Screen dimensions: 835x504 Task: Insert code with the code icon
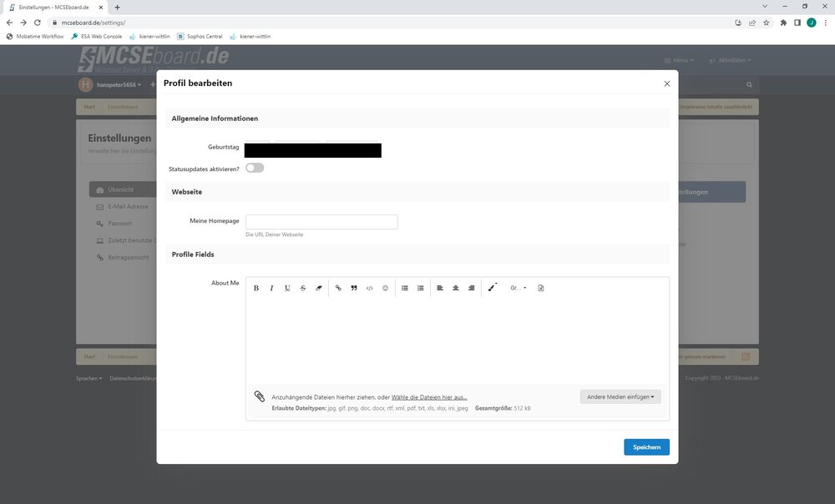click(370, 288)
